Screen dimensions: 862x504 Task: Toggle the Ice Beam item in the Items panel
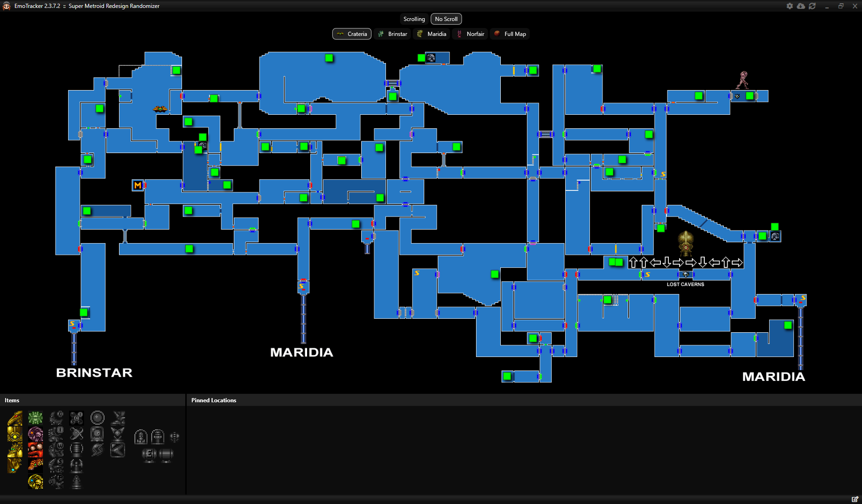[x=56, y=434]
